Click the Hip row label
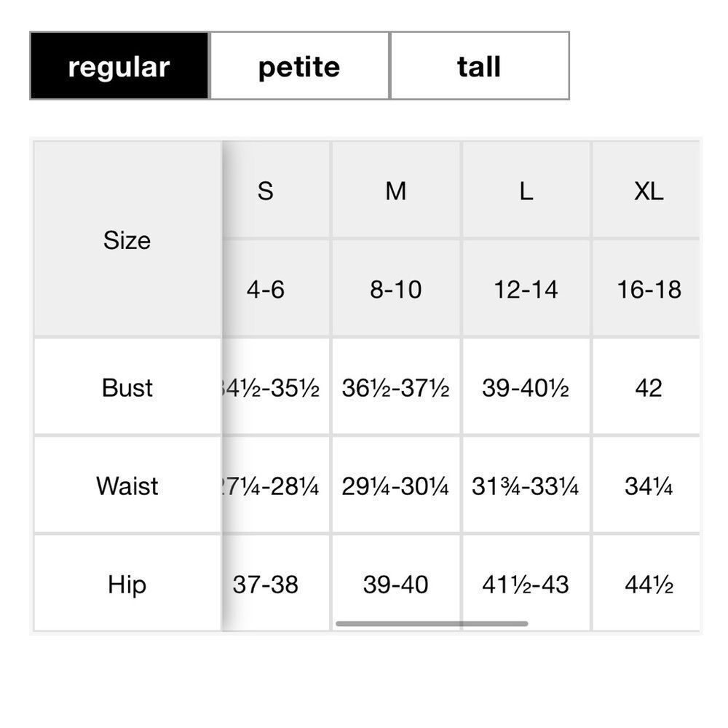This screenshot has width=728, height=728. tap(127, 583)
